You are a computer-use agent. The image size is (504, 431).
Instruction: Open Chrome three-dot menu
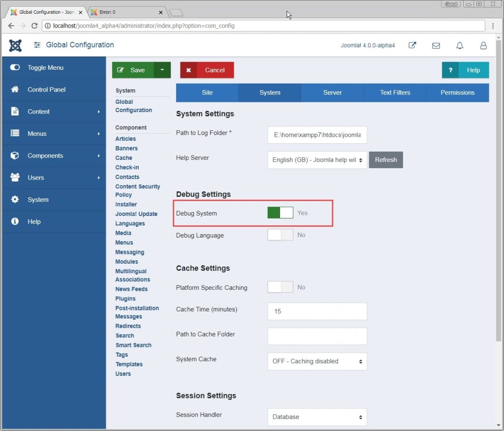tap(493, 26)
